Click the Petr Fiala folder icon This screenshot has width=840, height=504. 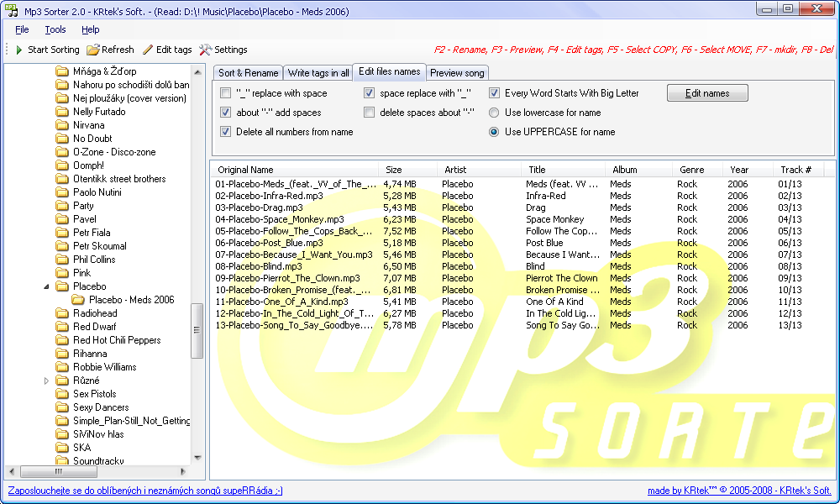62,233
